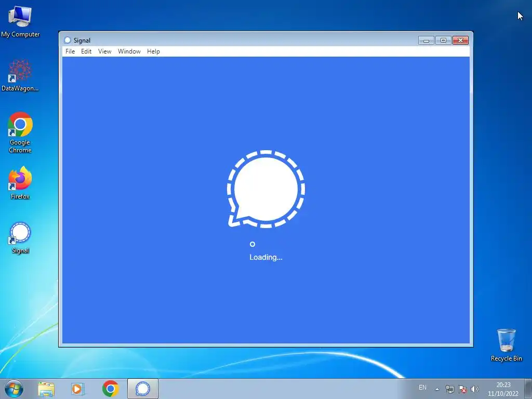532x399 pixels.
Task: Open the File menu in Signal
Action: click(70, 51)
